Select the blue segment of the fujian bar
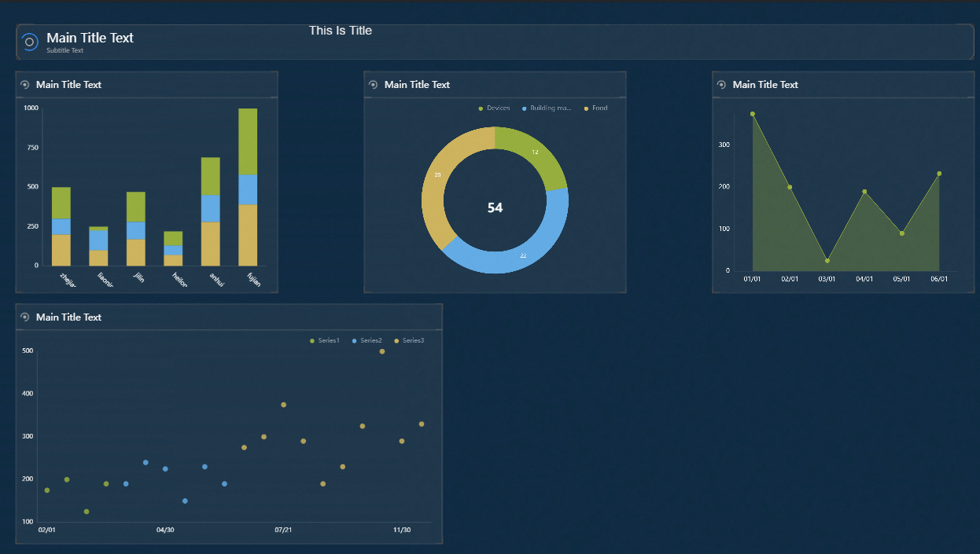The height and width of the screenshot is (554, 980). (248, 189)
